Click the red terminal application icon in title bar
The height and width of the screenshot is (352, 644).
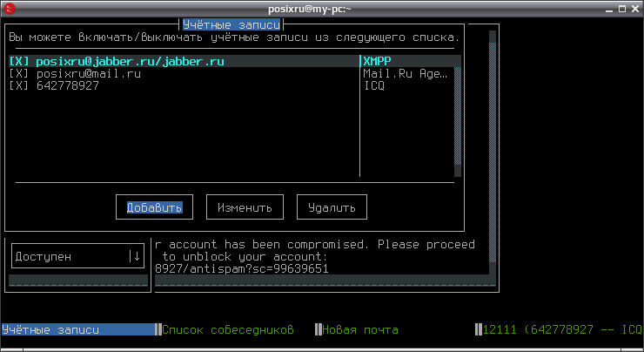(x=9, y=8)
